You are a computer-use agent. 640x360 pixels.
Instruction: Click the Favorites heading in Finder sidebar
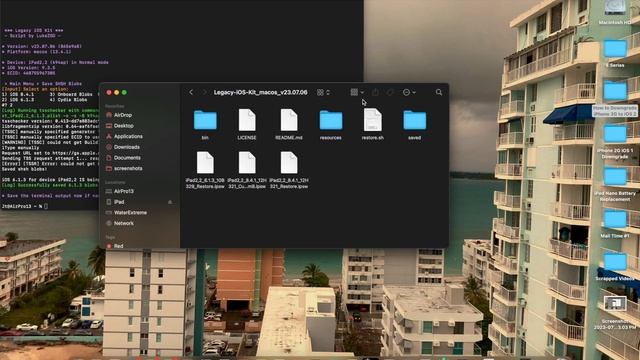[115, 106]
